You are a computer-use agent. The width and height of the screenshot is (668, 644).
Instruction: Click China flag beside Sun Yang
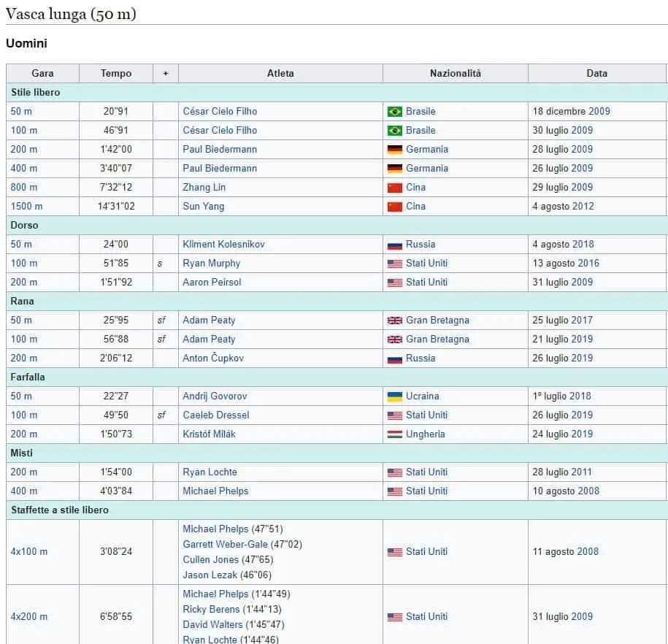pos(394,206)
